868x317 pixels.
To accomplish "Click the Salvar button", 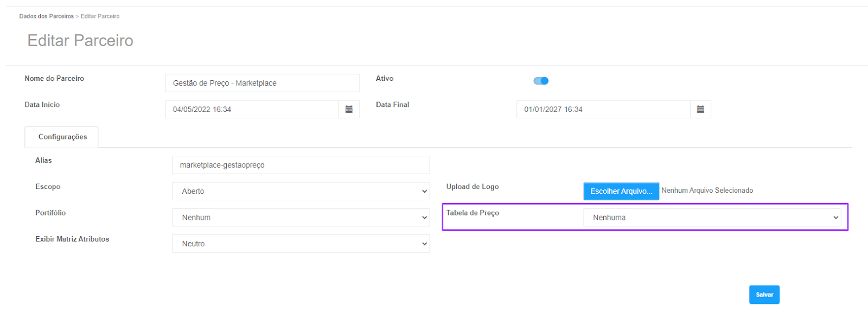I will coord(764,295).
